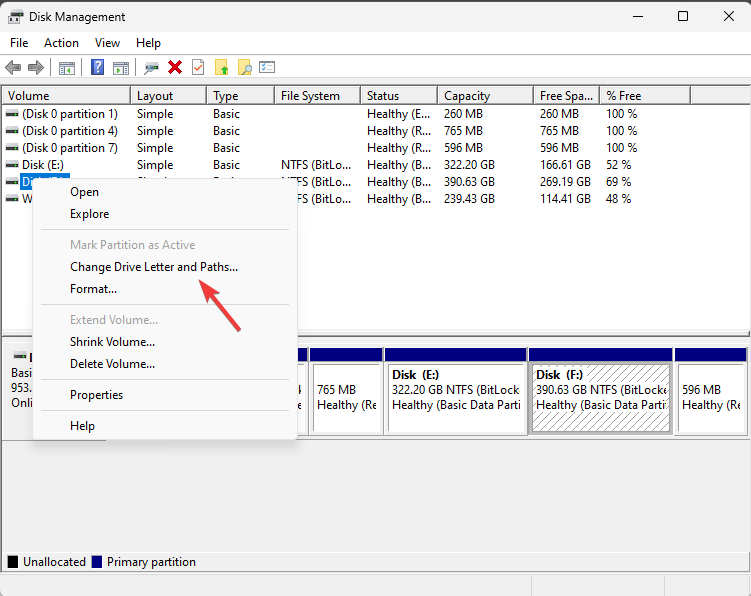Viewport: 751px width, 596px height.
Task: Show/Hide console tree toolbar icon
Action: click(x=67, y=68)
